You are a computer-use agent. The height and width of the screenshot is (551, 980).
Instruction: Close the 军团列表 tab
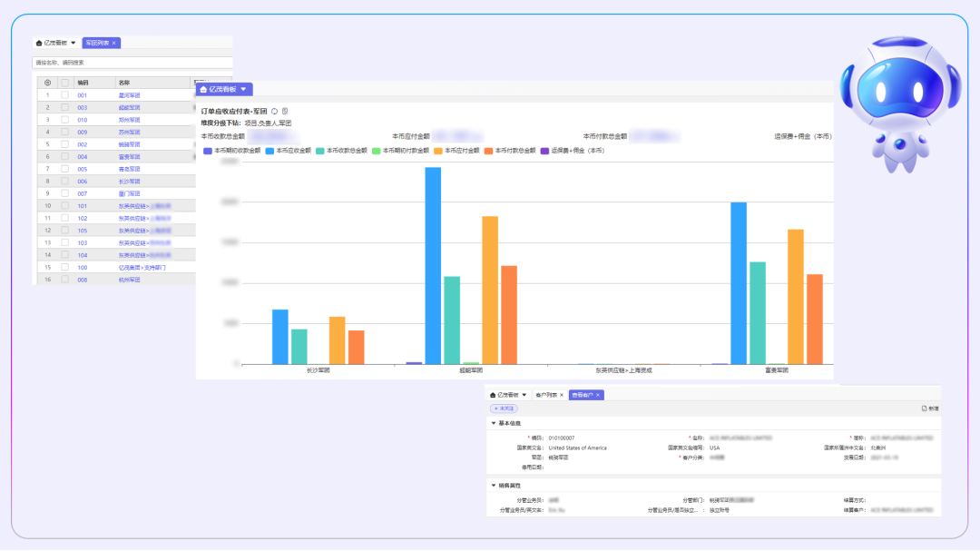[x=113, y=43]
